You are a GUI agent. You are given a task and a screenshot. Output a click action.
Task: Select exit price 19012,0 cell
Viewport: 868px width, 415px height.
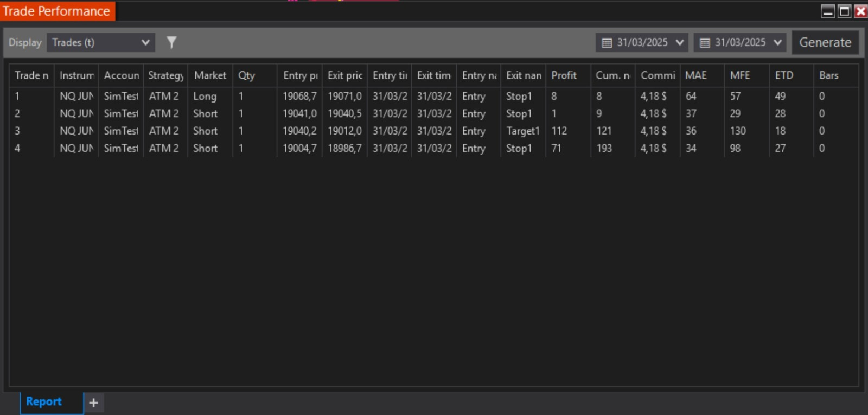coord(344,131)
